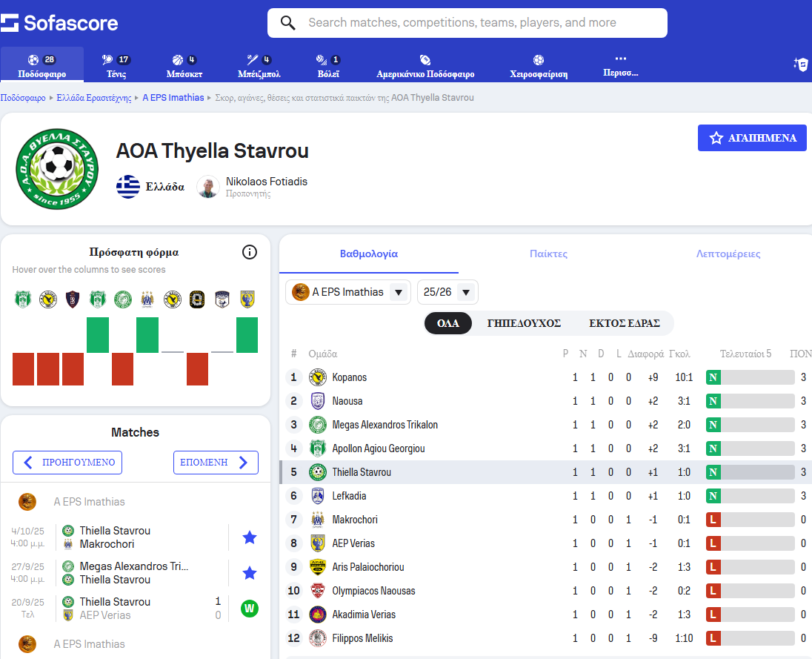Click the Lefkadia team logo
The width and height of the screenshot is (812, 659).
point(317,496)
